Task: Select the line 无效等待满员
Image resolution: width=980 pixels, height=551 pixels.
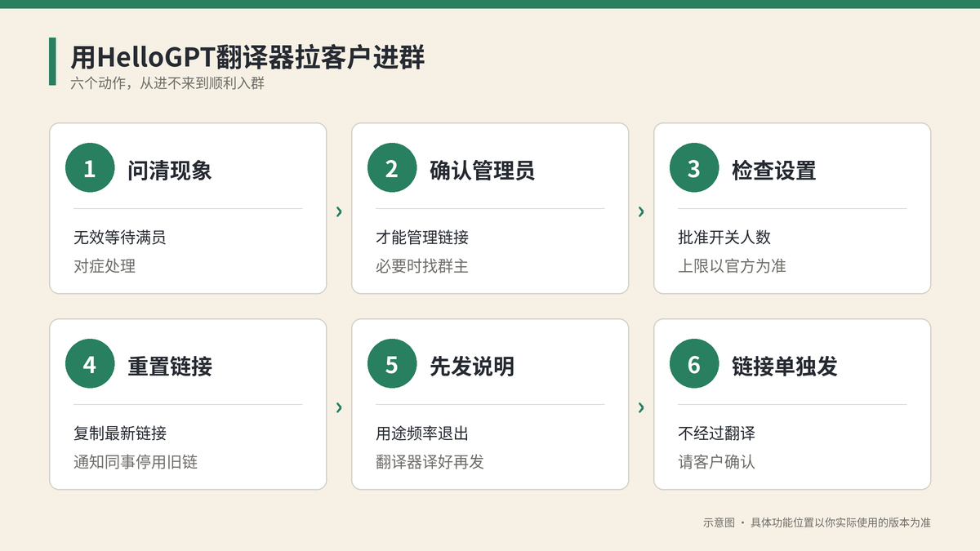Action: [120, 238]
